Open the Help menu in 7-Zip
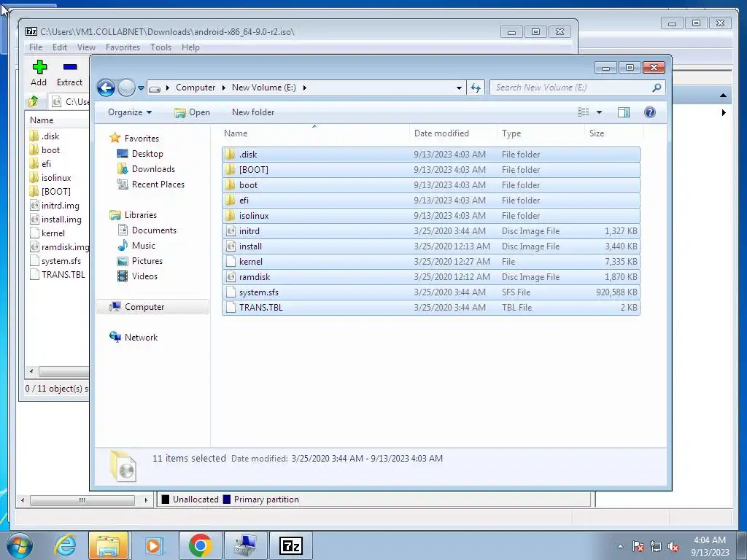This screenshot has height=560, width=747. [x=190, y=47]
